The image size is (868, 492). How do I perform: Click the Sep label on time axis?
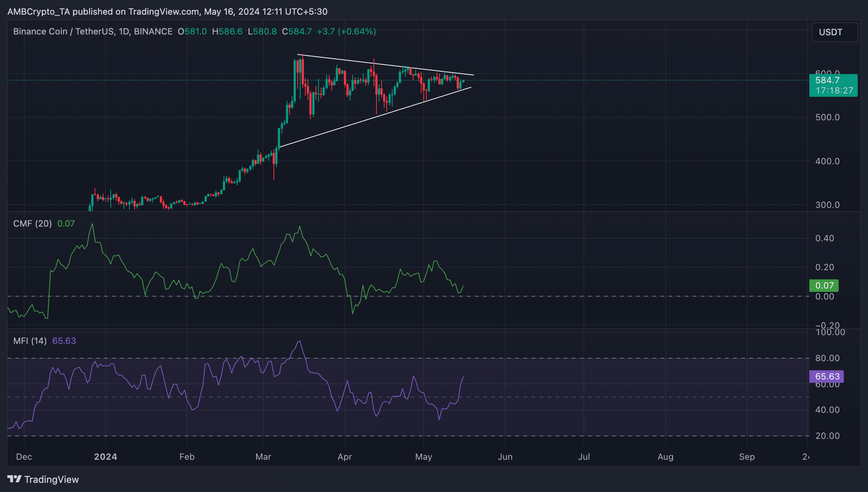point(747,457)
